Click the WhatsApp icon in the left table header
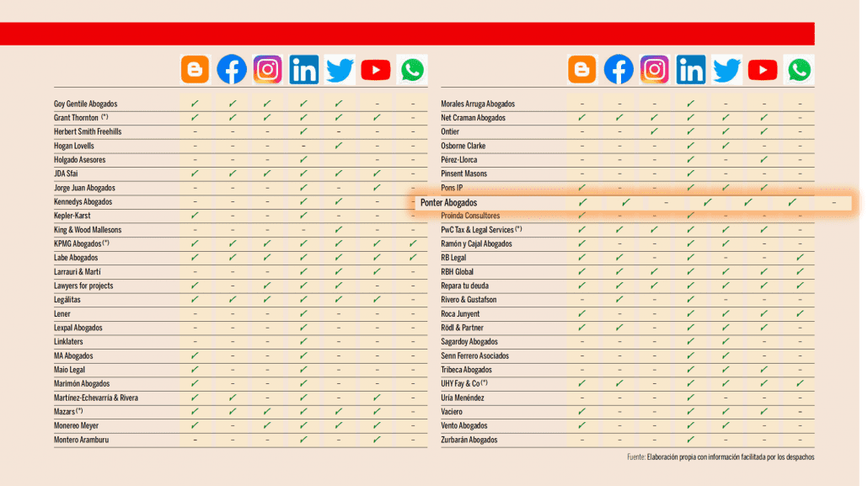 click(x=412, y=70)
